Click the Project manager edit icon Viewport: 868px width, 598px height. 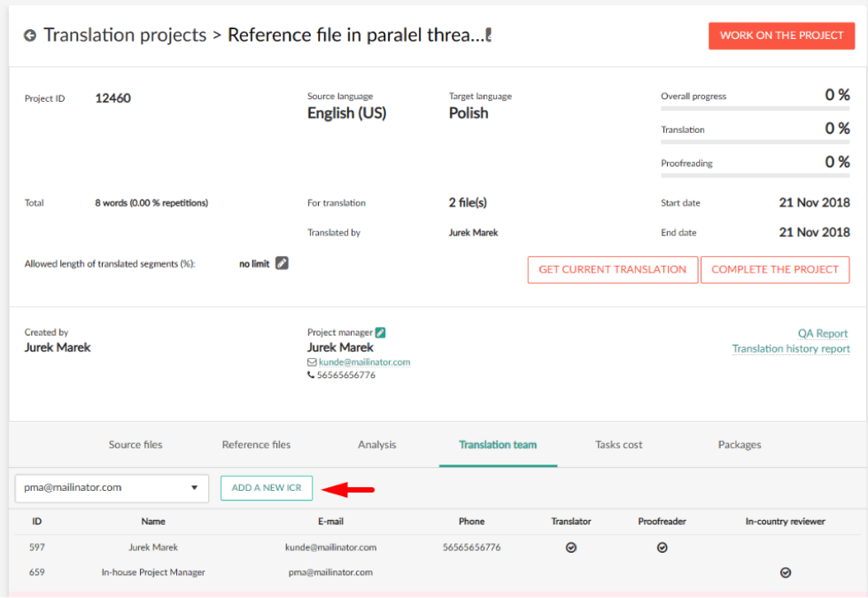pyautogui.click(x=380, y=332)
